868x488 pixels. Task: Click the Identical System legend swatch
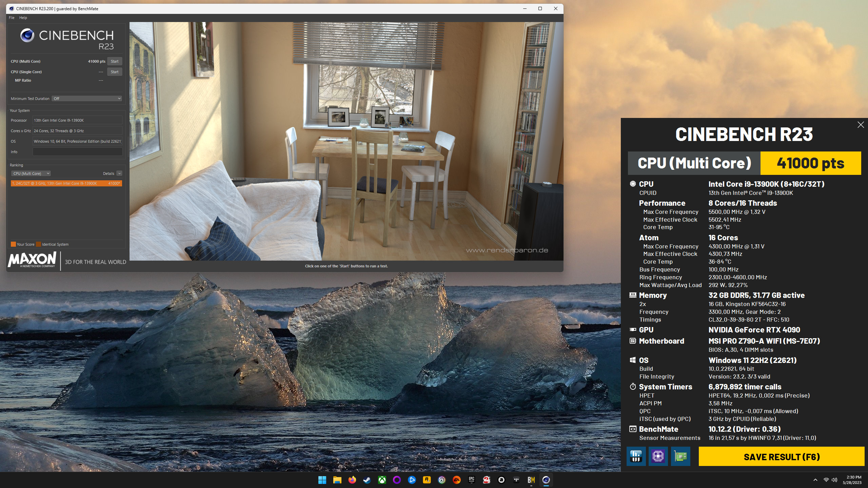tap(38, 244)
